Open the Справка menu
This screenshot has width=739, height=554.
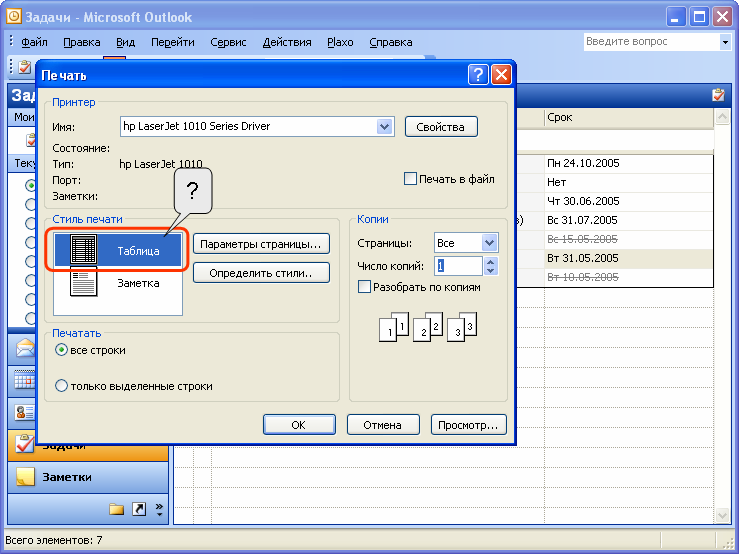391,42
